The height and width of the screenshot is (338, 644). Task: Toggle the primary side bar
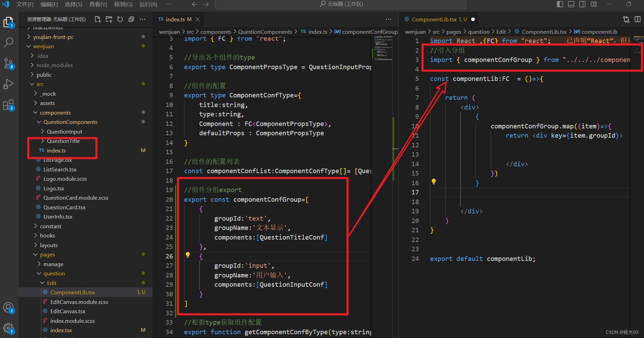tap(560, 4)
